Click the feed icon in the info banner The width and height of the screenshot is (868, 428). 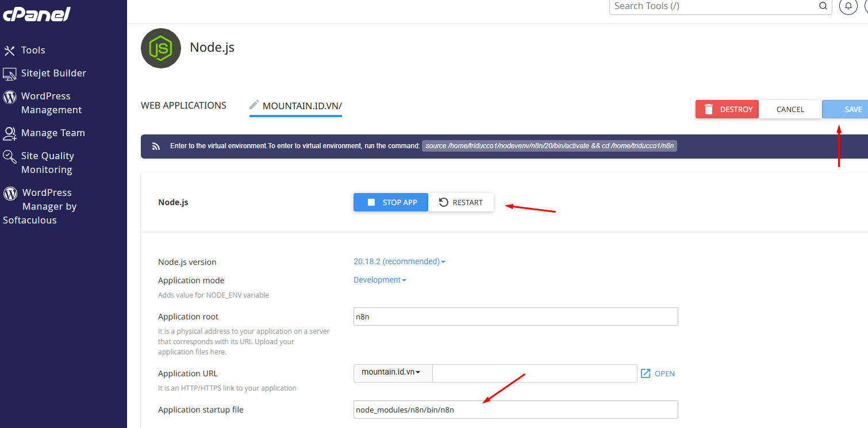tap(156, 146)
